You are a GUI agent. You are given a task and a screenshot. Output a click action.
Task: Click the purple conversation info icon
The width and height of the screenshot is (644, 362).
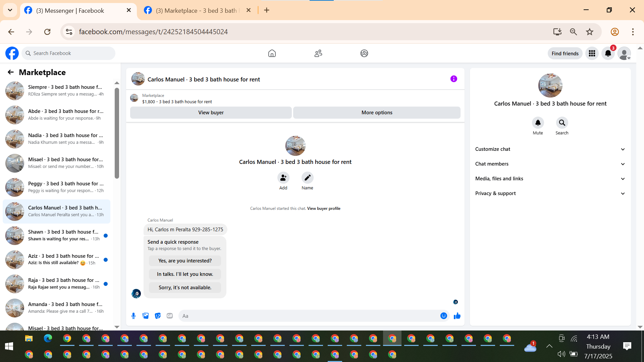453,79
